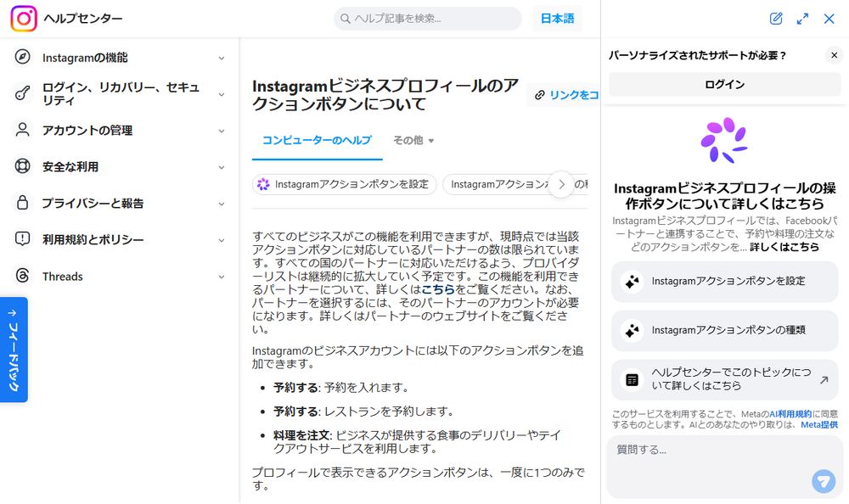This screenshot has height=504, width=849.
Task: Open the AI利用規約 link
Action: coord(790,413)
